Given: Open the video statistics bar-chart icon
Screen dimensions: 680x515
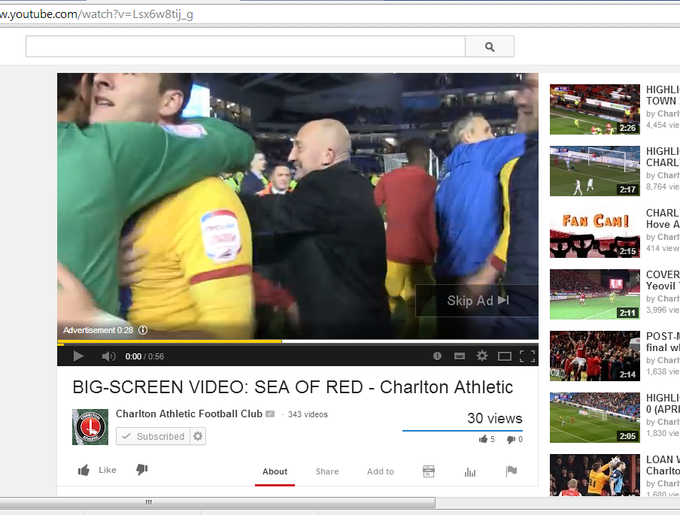Looking at the screenshot, I should (470, 472).
